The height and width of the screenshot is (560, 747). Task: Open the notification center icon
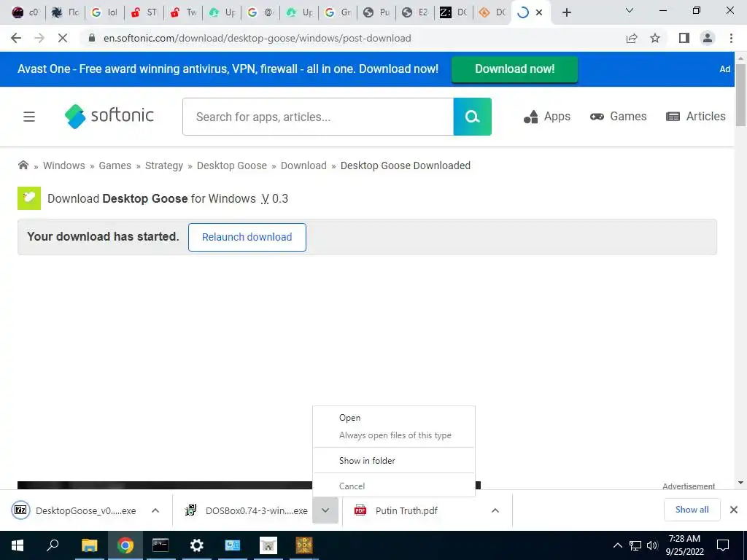[x=723, y=545]
